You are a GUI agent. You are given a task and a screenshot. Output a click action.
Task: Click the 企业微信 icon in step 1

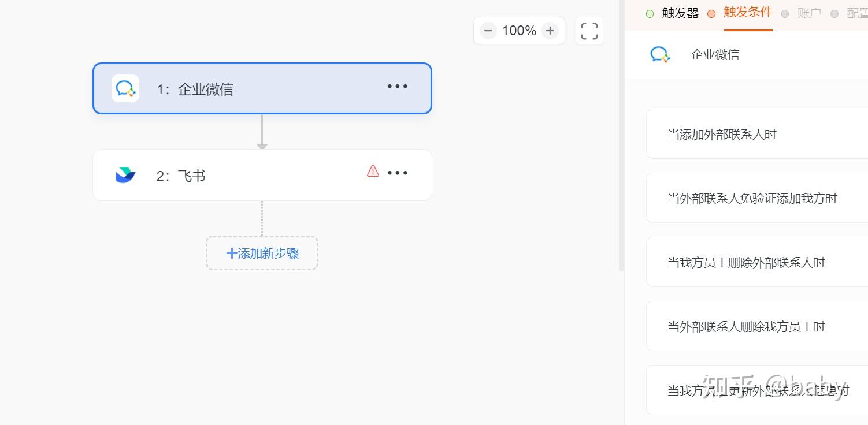pyautogui.click(x=125, y=88)
